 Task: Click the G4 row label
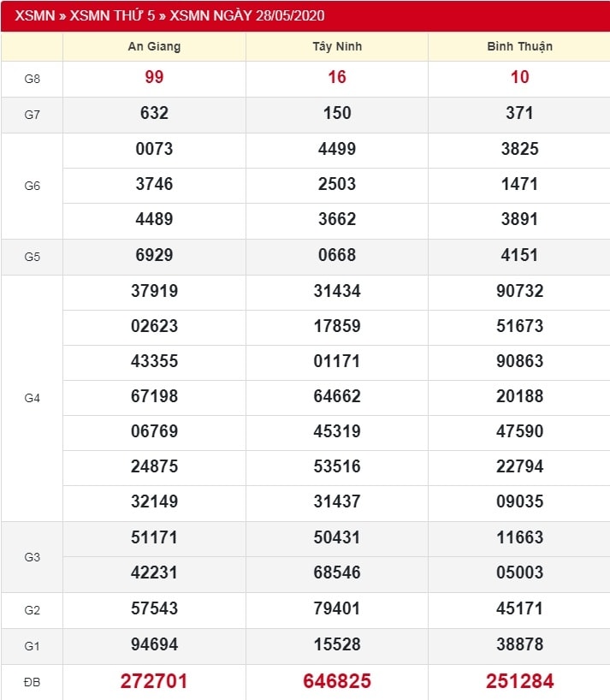[x=33, y=398]
